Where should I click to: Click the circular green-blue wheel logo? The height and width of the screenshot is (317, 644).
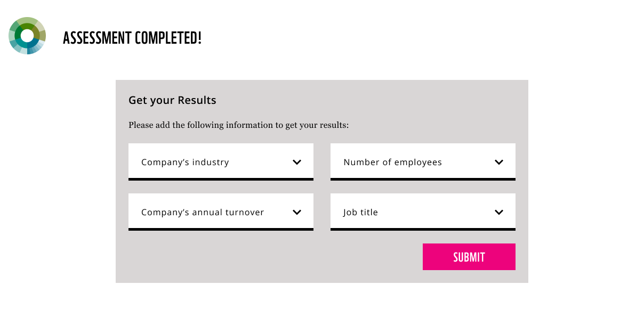tap(27, 36)
